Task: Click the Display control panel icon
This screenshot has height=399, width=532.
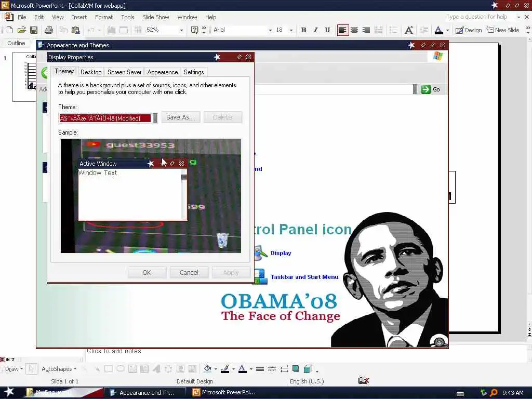Action: click(x=261, y=253)
